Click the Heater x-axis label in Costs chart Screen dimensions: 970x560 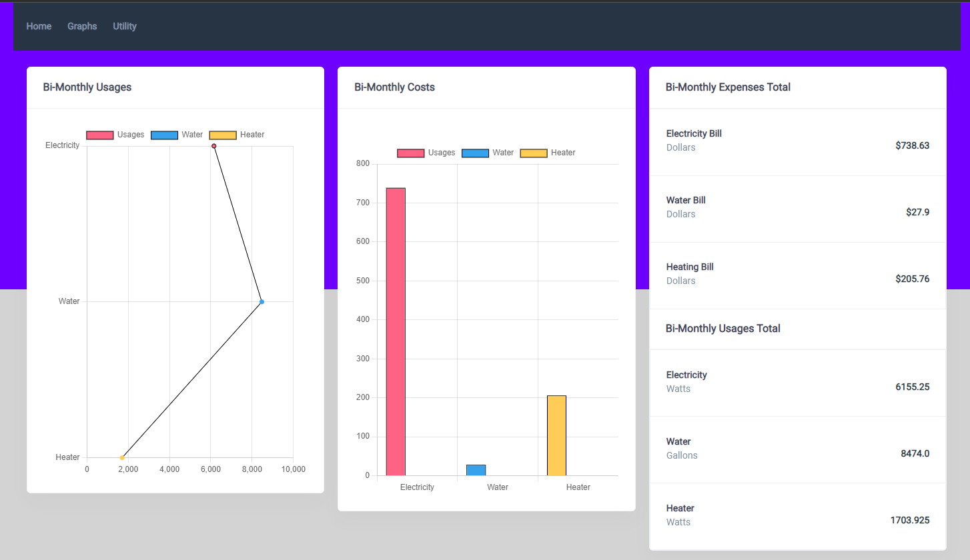[x=578, y=487]
